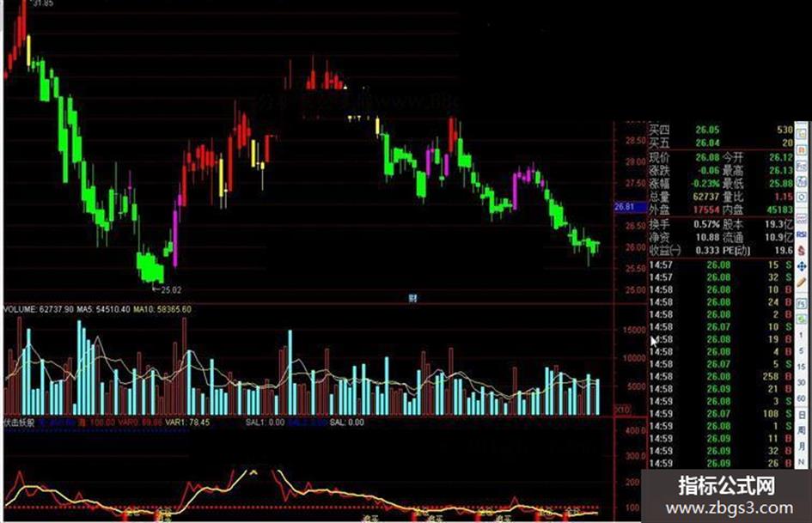This screenshot has height=523, width=812.
Task: Click the 现价 current price 26.08
Action: pyautogui.click(x=707, y=157)
